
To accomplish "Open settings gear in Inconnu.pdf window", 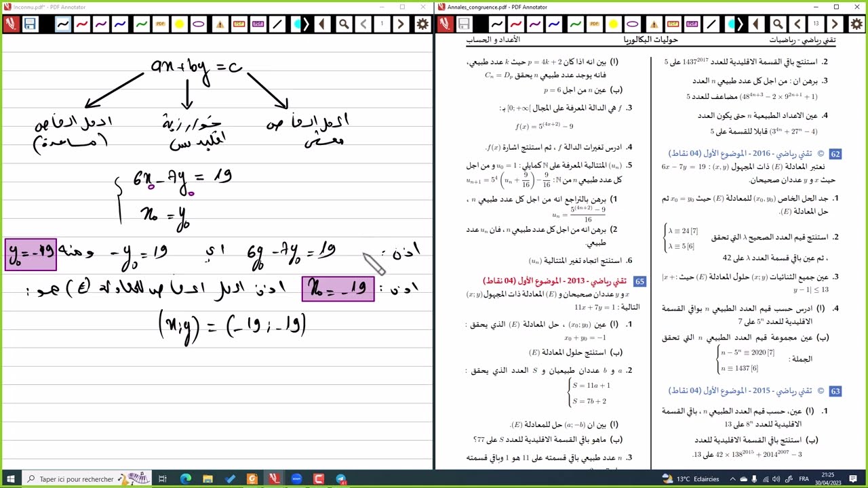I will coord(422,24).
